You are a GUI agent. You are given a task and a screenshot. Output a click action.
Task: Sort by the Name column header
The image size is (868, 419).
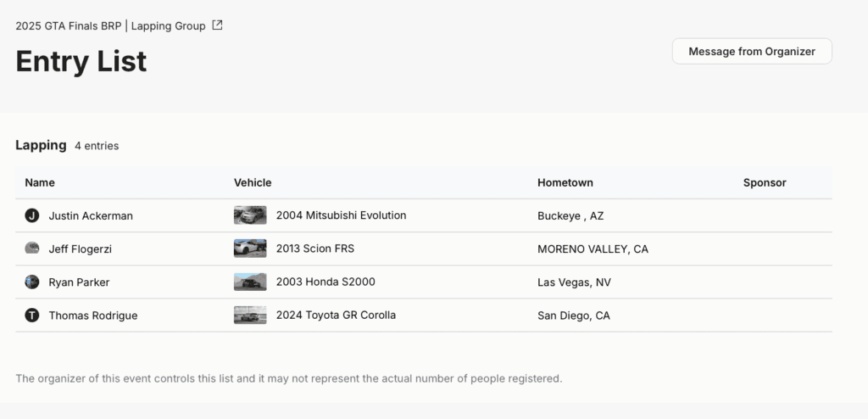[40, 182]
